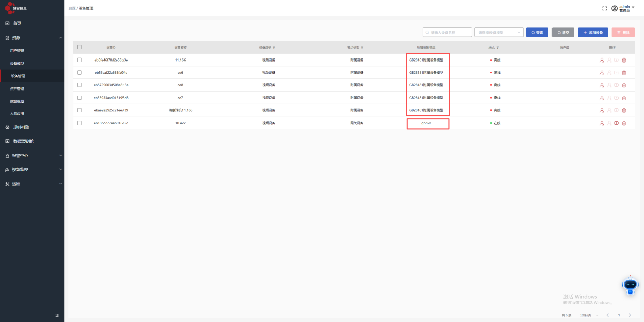This screenshot has height=322, width=644.
Task: Go to 设备模型 in the sidebar
Action: [17, 64]
